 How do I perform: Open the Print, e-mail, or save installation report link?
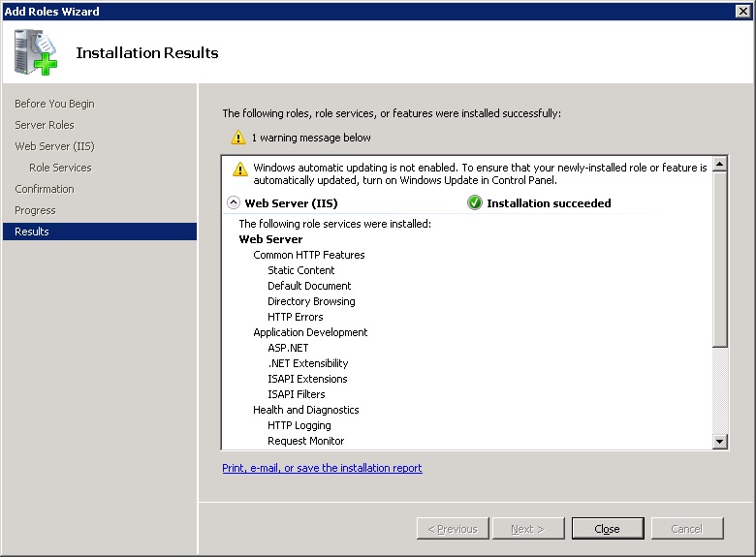coord(322,468)
